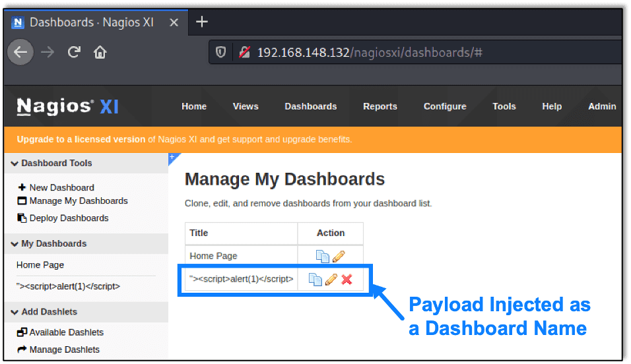Viewport: 631px width, 364px height.
Task: Click the script alert title table cell
Action: tap(241, 279)
